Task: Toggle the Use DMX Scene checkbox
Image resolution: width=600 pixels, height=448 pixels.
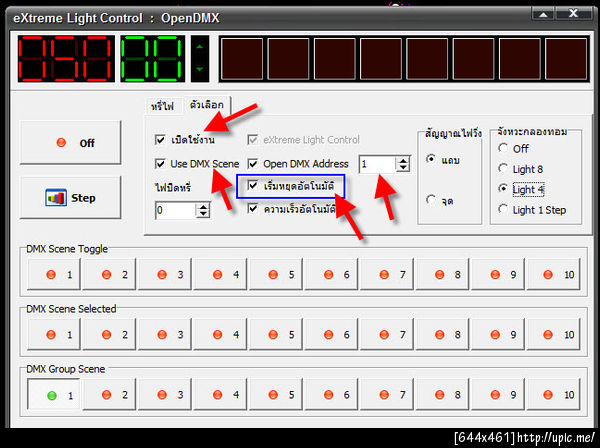Action: coord(160,164)
